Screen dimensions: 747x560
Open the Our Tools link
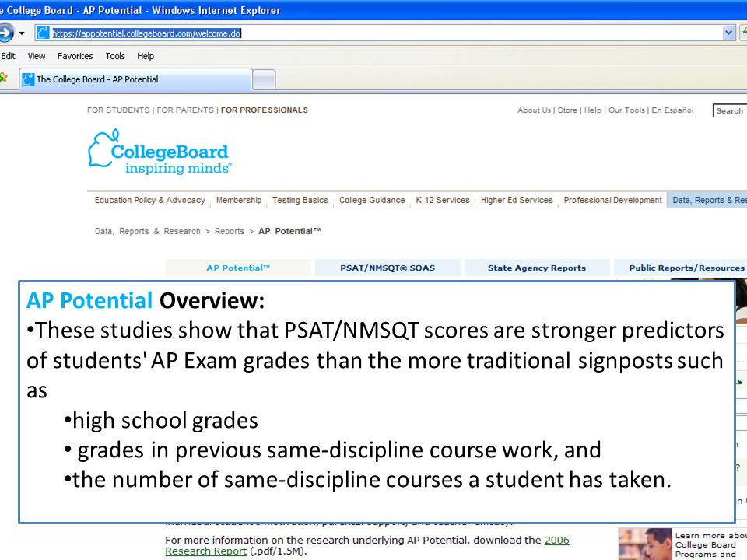pyautogui.click(x=626, y=110)
